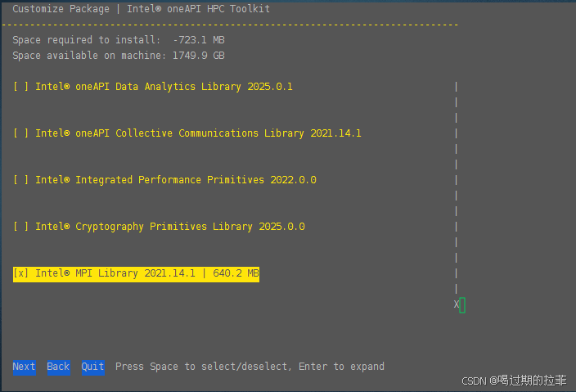Select the Cryptography Primitives Library checkbox
The height and width of the screenshot is (392, 576).
21,227
